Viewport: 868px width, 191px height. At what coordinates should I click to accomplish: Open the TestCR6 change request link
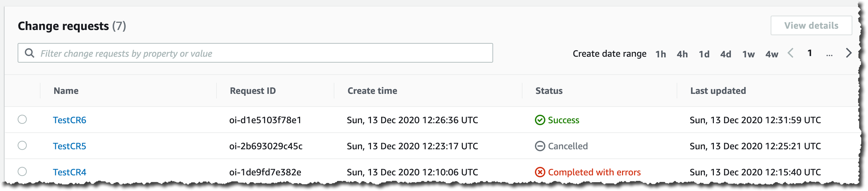click(70, 120)
